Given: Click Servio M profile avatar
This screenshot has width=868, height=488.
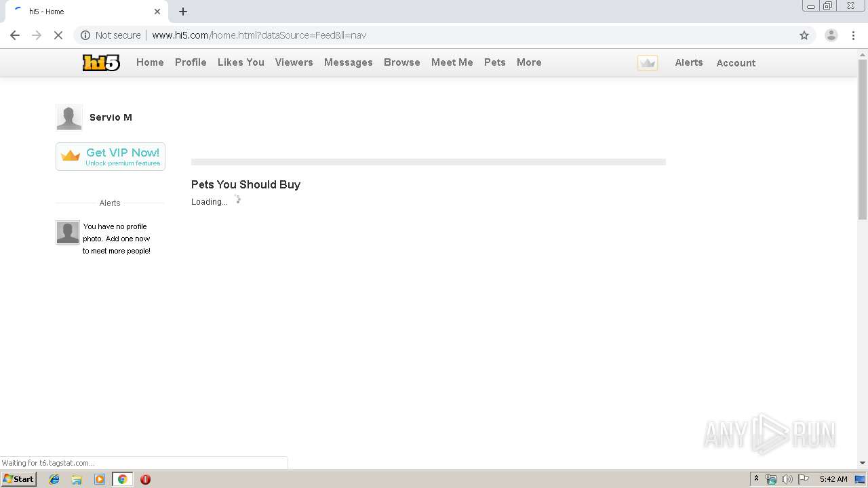Looking at the screenshot, I should [x=68, y=117].
